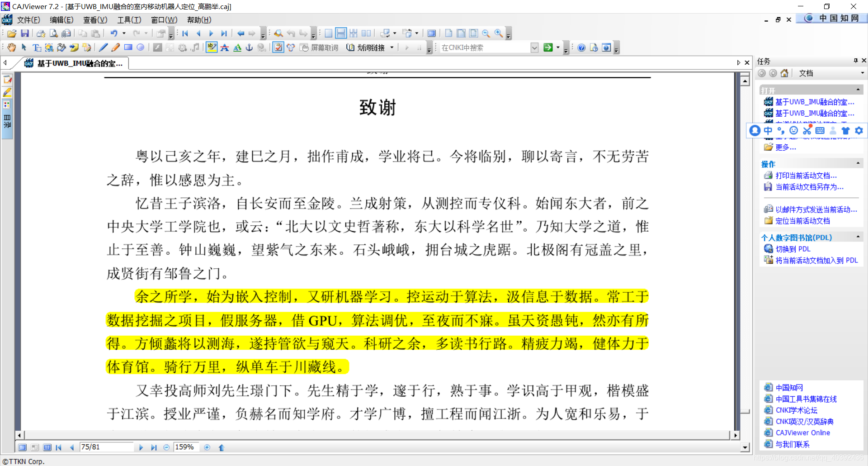Click the page number field 75/81
This screenshot has height=466, width=868.
point(106,447)
